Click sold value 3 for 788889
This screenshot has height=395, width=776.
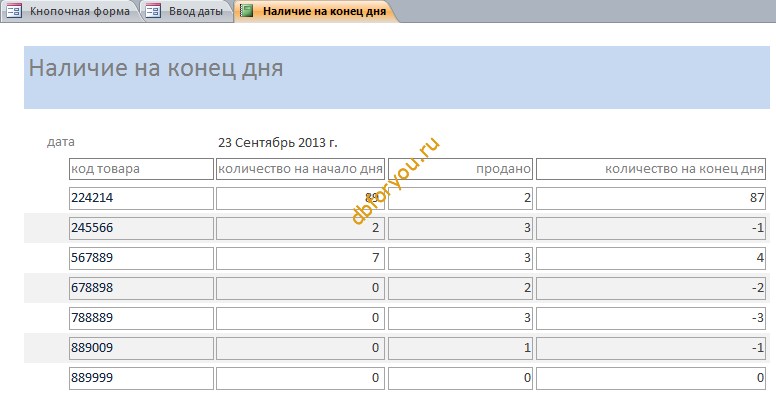(460, 318)
